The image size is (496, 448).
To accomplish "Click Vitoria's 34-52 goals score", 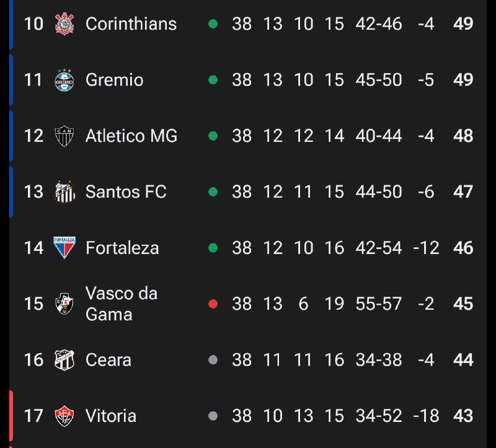I will pyautogui.click(x=379, y=415).
